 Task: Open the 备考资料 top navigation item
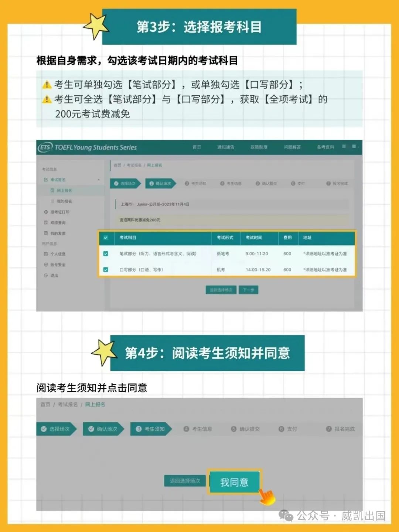pyautogui.click(x=325, y=147)
